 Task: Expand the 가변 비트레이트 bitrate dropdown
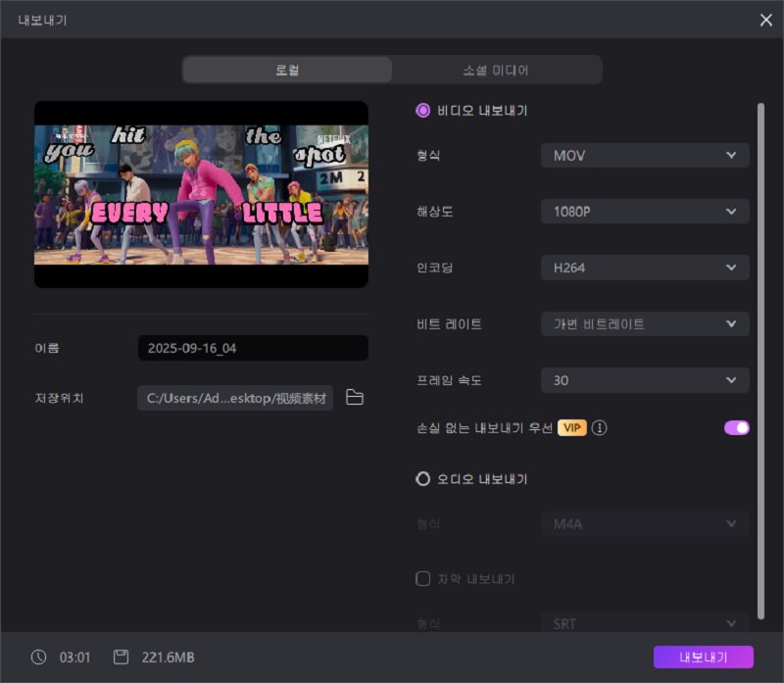coord(645,324)
